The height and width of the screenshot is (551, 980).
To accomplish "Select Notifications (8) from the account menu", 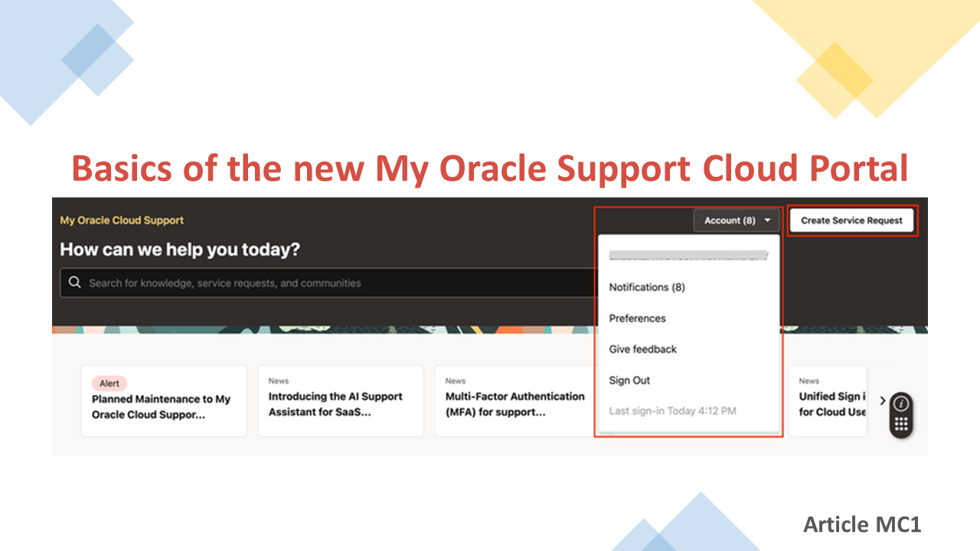I will pos(647,287).
